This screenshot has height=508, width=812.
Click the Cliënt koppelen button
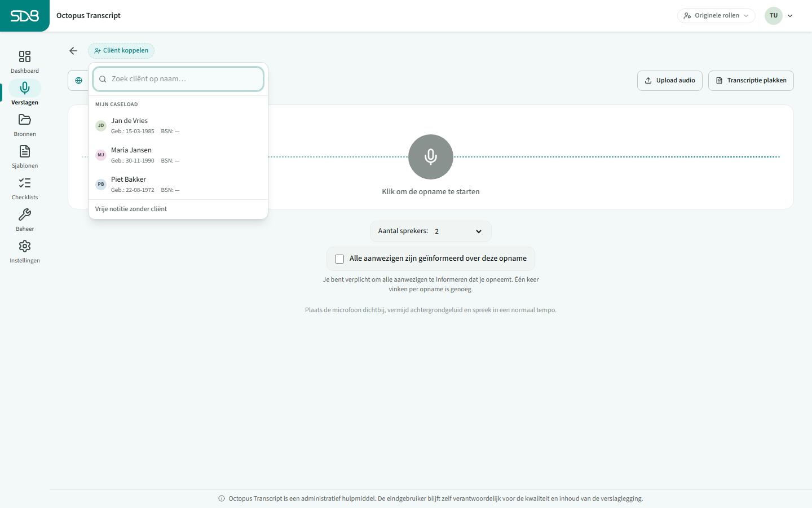121,51
